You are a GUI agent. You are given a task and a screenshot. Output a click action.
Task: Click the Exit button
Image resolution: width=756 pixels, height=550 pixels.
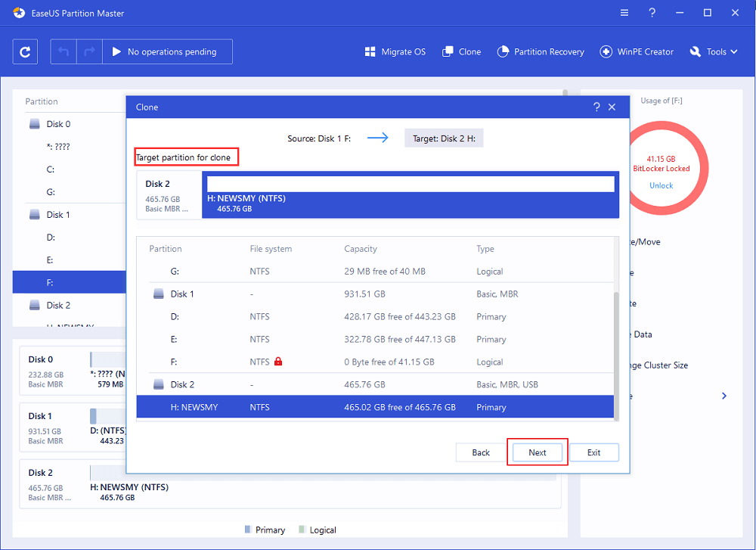click(594, 452)
